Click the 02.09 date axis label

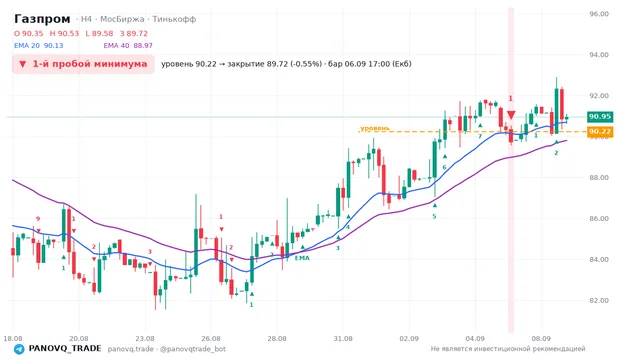(x=409, y=339)
